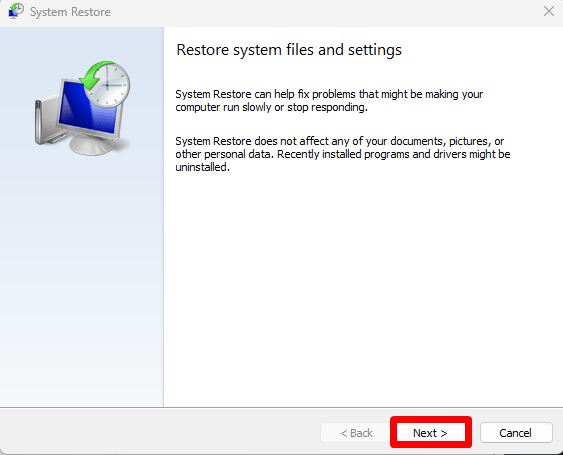Click the word 'uninstalled.' in the description
The width and height of the screenshot is (563, 455).
point(203,167)
